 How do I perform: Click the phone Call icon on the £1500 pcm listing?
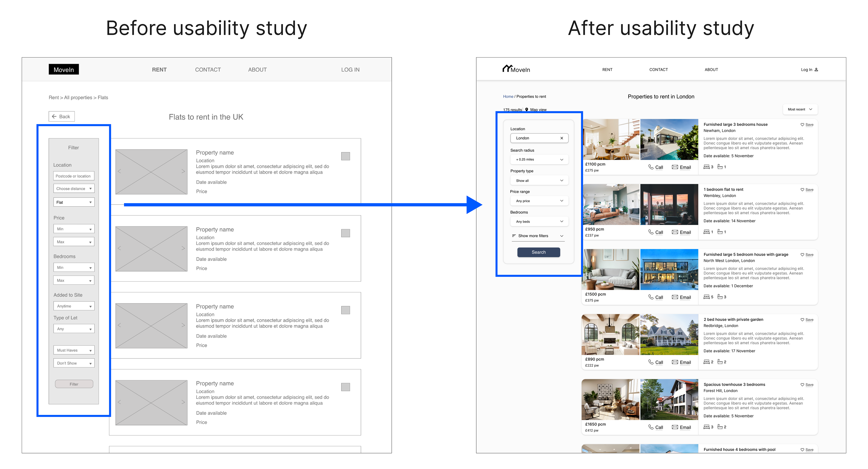(x=651, y=297)
